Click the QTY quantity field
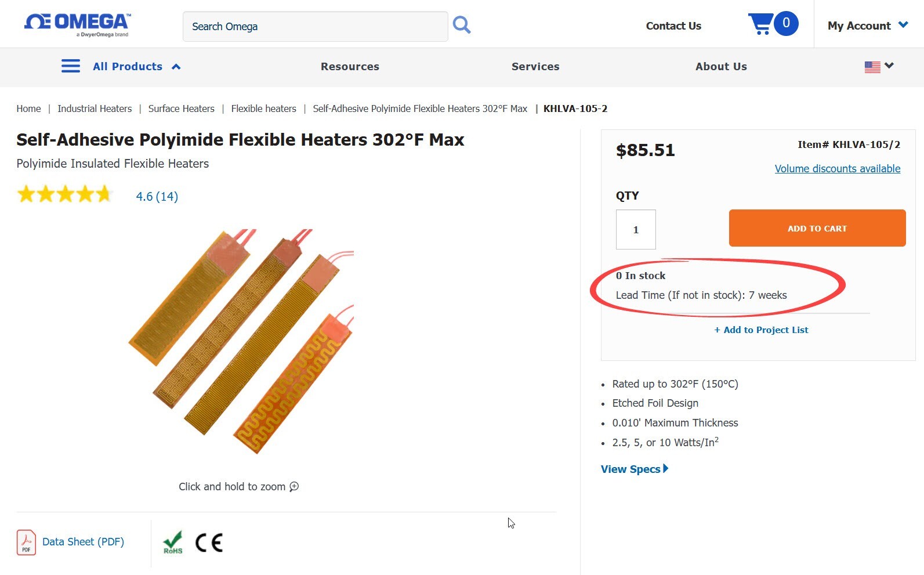This screenshot has height=575, width=924. pyautogui.click(x=636, y=229)
